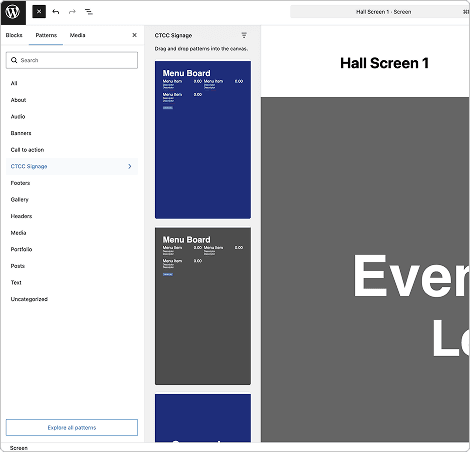Click the CTCC Signage panel heading
Screen dimensions: 470x452
[x=173, y=35]
